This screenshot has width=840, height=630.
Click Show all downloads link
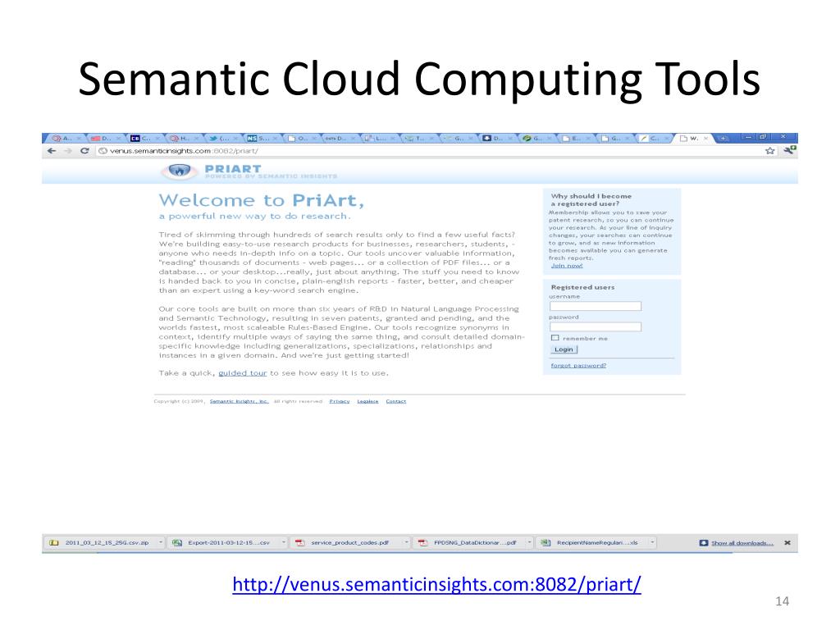pos(742,543)
